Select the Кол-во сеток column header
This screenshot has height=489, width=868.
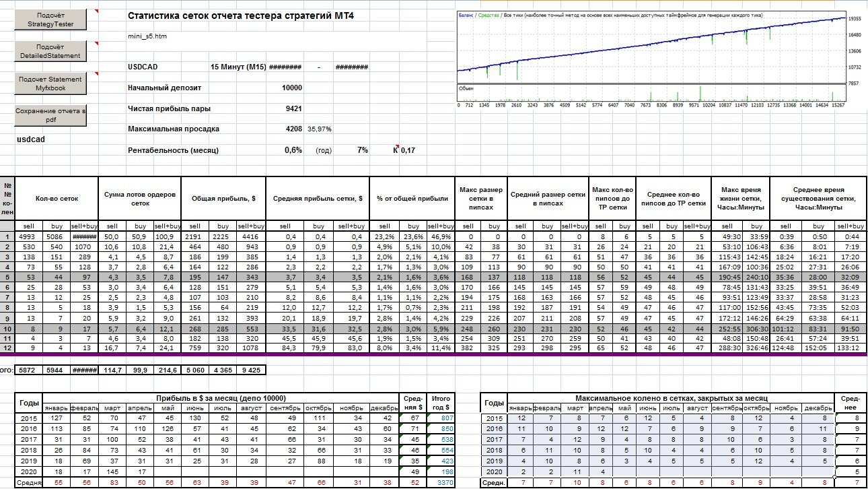pyautogui.click(x=57, y=199)
